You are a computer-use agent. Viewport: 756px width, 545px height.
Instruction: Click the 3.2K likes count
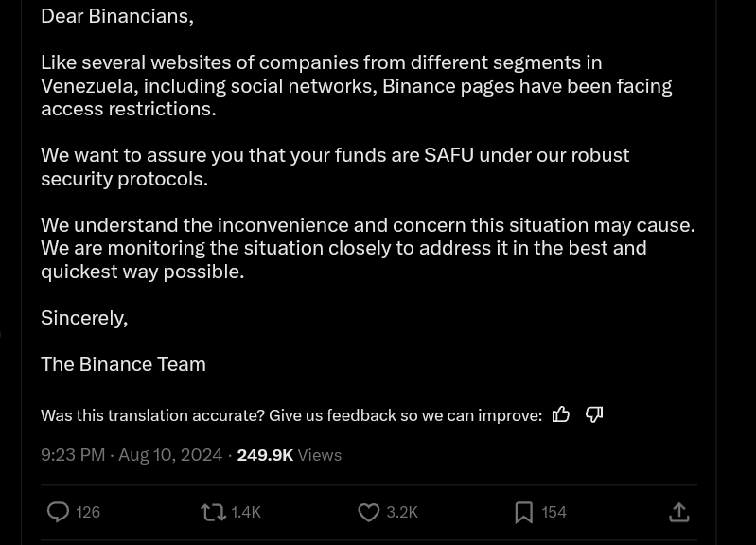point(402,512)
